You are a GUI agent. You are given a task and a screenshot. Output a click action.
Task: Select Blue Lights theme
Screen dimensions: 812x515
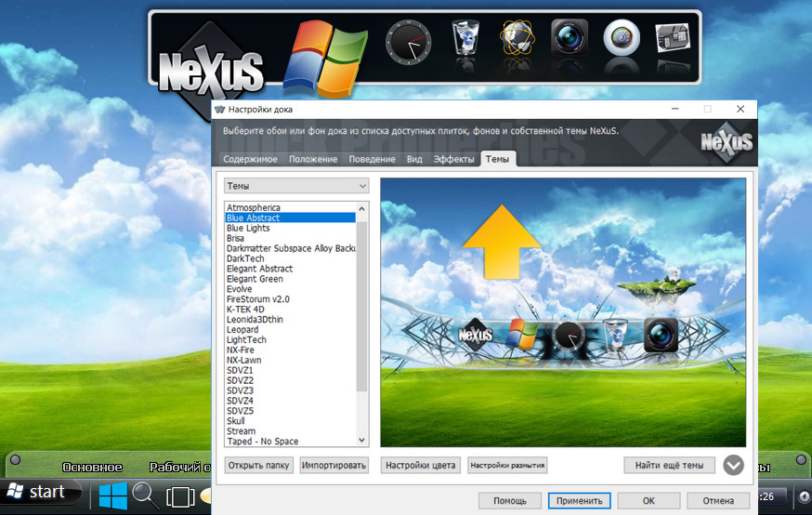[291, 228]
